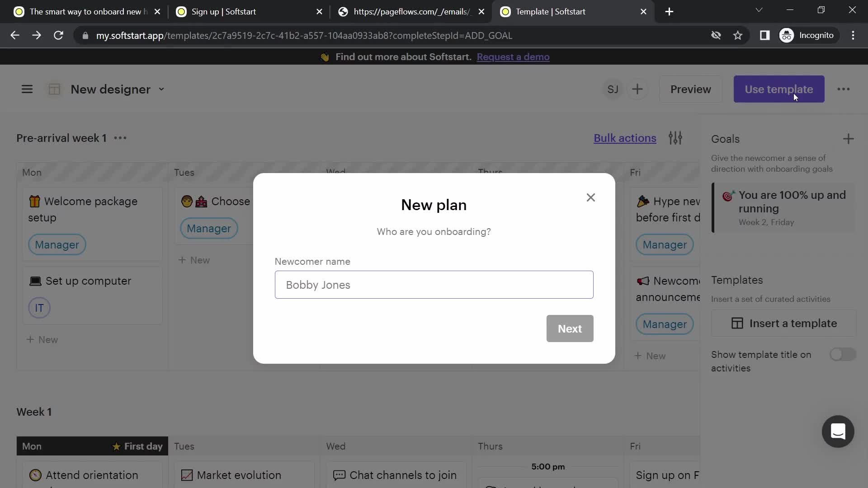The height and width of the screenshot is (488, 868).
Task: Reload the current page
Action: coord(58,35)
